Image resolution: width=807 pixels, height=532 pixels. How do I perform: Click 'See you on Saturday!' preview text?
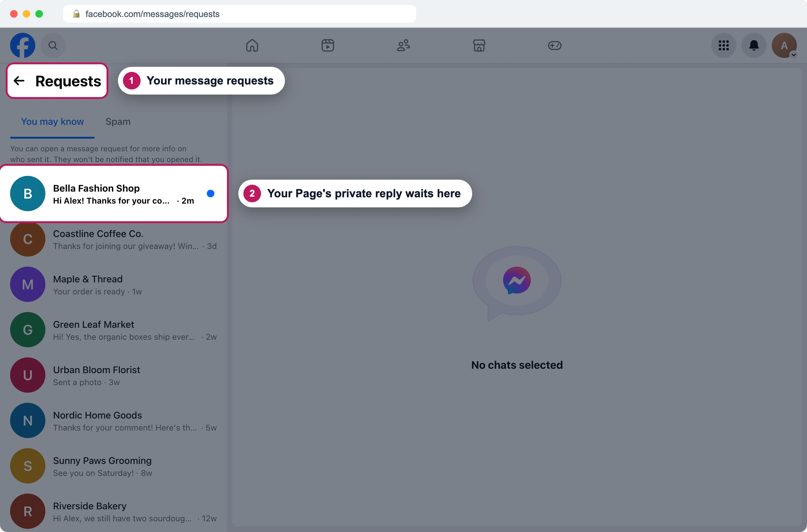click(93, 473)
